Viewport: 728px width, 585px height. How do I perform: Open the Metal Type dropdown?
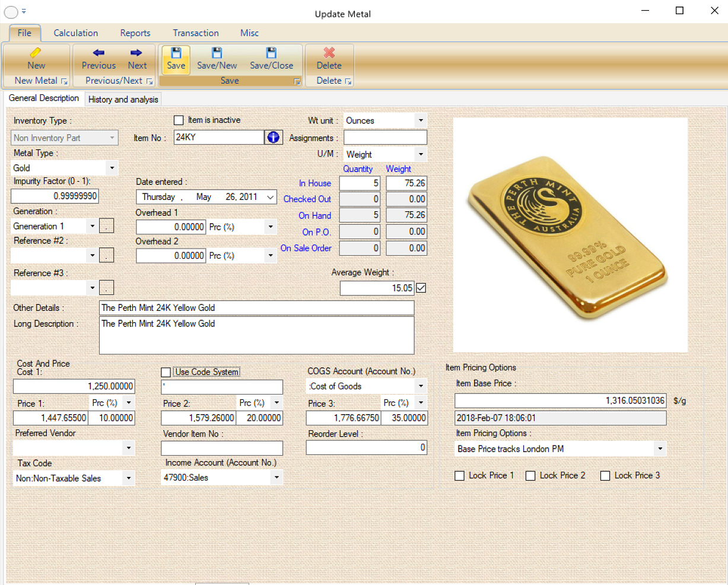click(x=112, y=168)
